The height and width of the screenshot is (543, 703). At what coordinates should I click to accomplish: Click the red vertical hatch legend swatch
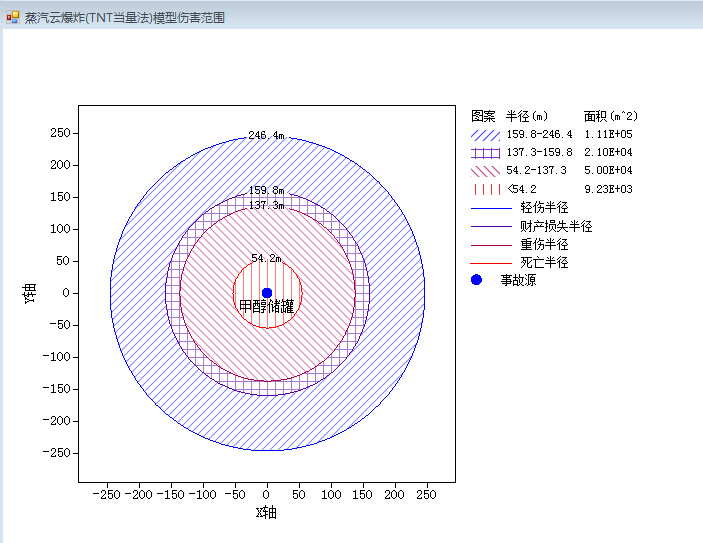[486, 189]
